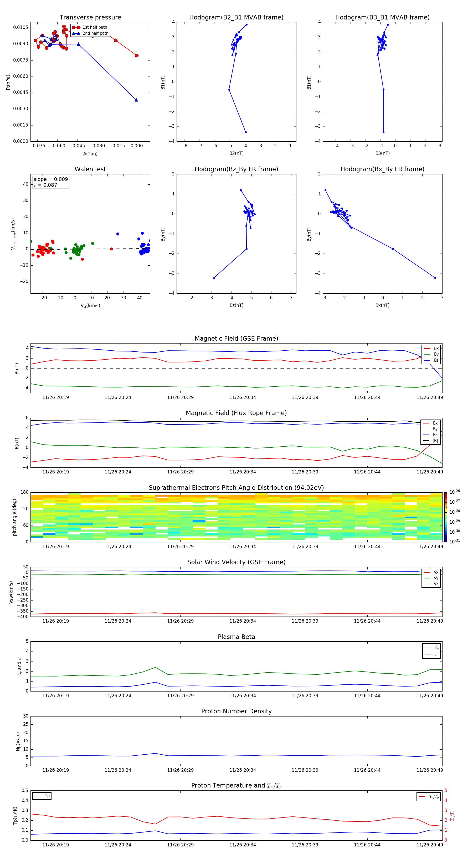
Task: Click the 'pitch angle (deg)' axis label
Action: click(14, 517)
